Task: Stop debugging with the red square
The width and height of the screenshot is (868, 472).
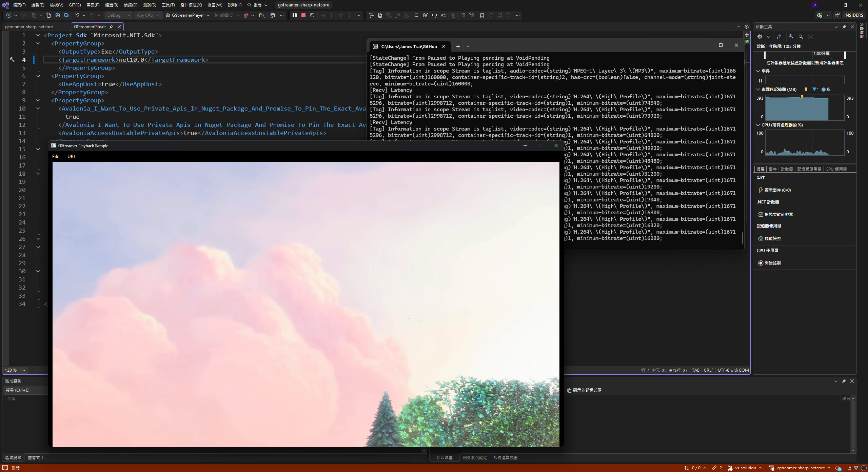Action: [303, 15]
